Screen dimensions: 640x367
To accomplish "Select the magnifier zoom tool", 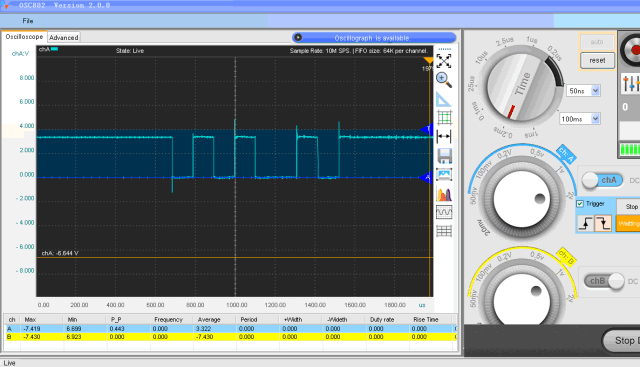I will (444, 80).
